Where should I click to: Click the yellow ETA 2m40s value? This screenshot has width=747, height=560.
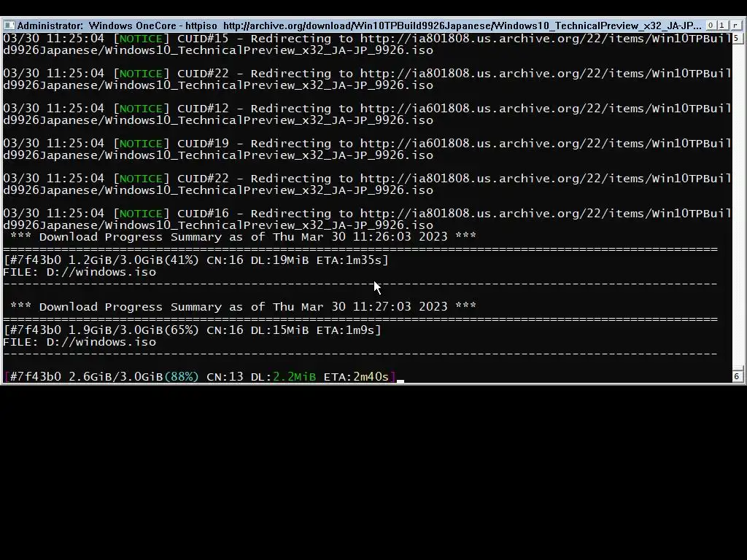point(371,377)
